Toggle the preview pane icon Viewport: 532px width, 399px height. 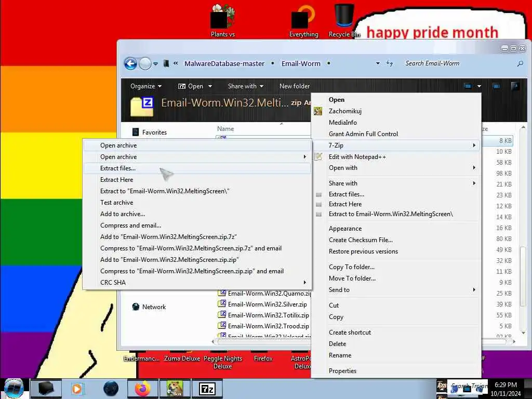[x=496, y=86]
